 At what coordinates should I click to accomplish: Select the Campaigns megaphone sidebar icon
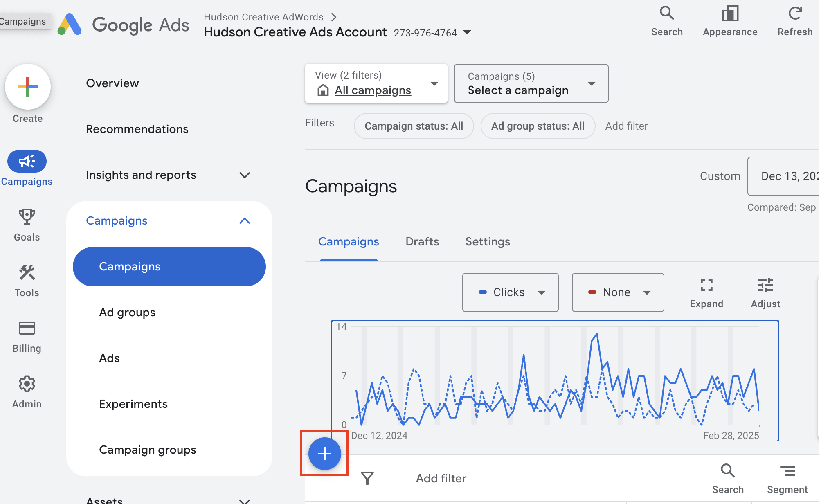pyautogui.click(x=27, y=161)
